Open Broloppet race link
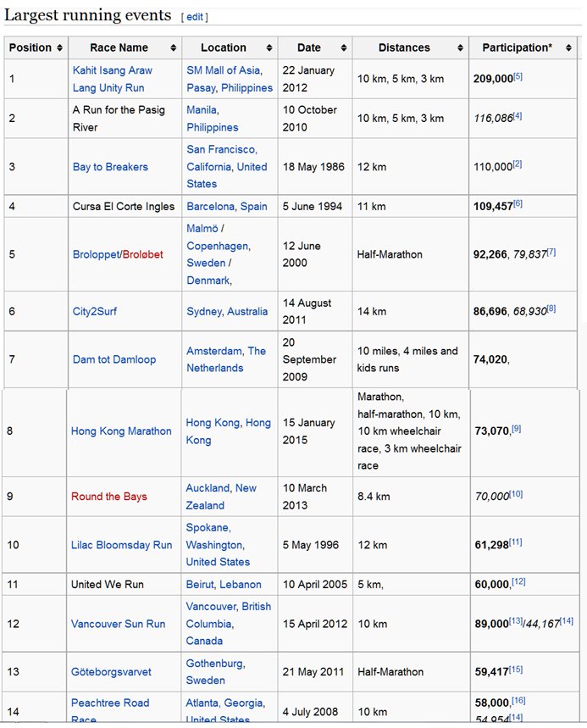The width and height of the screenshot is (587, 728). (96, 254)
